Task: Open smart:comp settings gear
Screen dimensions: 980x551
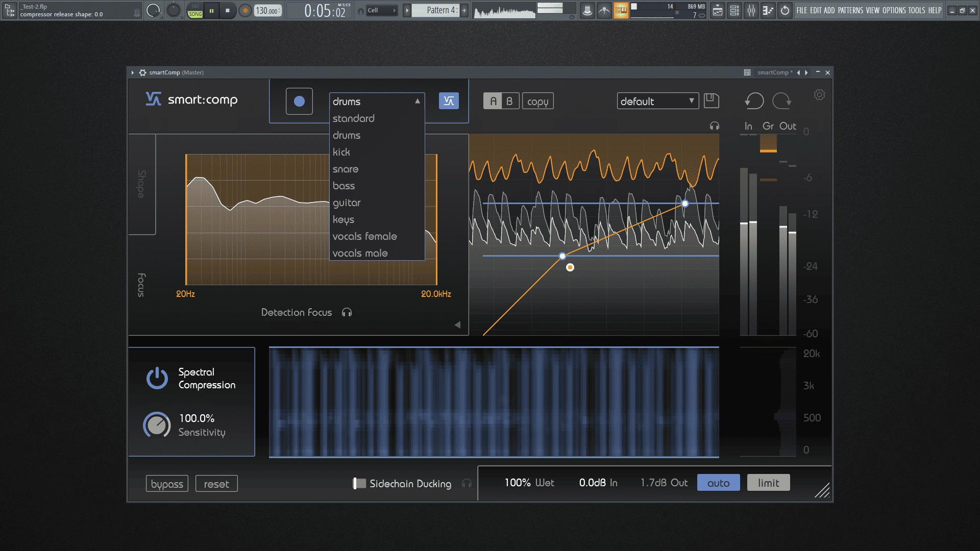Action: 819,95
